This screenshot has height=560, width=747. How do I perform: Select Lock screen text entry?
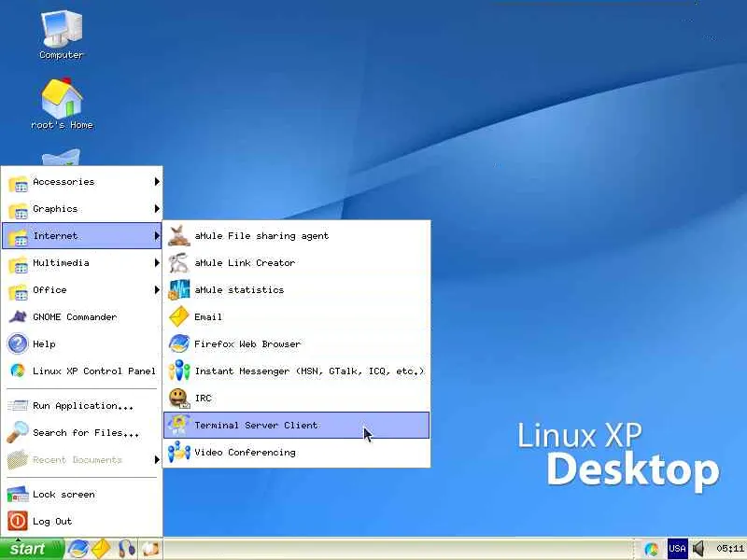63,495
